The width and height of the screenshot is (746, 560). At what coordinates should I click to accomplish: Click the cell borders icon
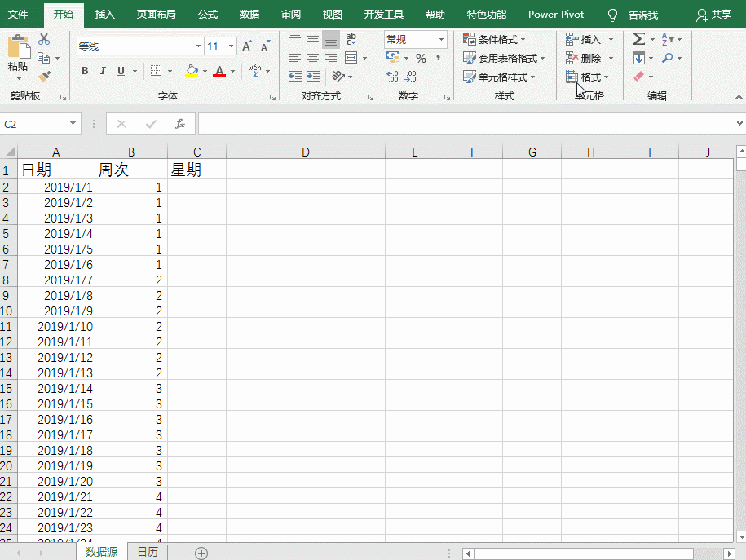pos(156,71)
